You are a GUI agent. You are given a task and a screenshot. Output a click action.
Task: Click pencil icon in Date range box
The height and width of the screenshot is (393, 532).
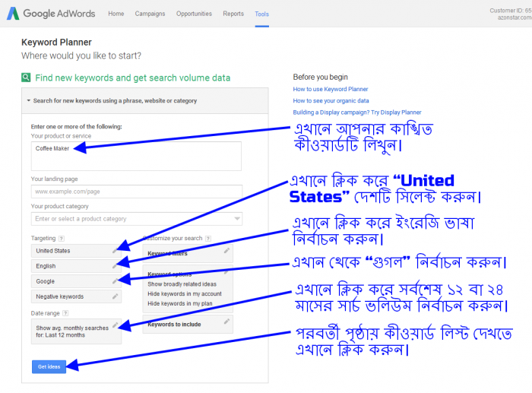pos(115,325)
